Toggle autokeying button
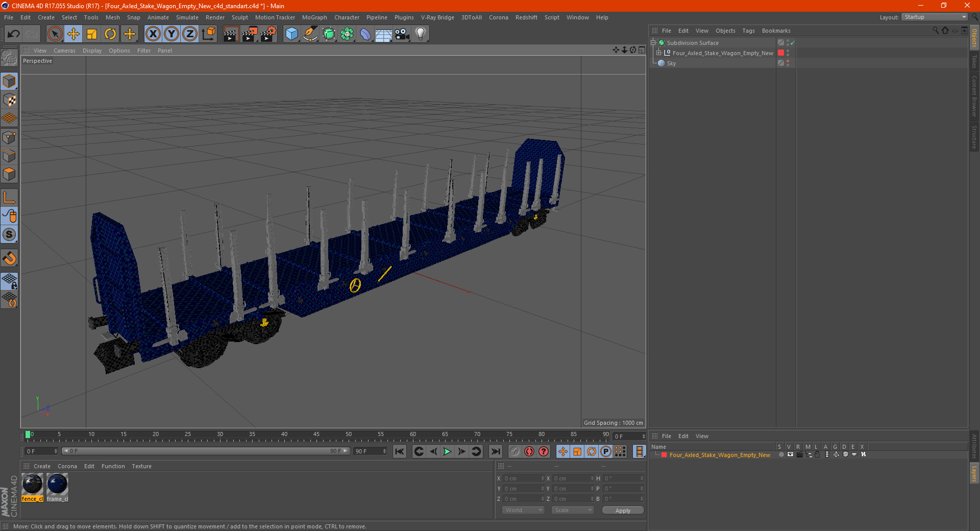The image size is (980, 531). tap(529, 451)
